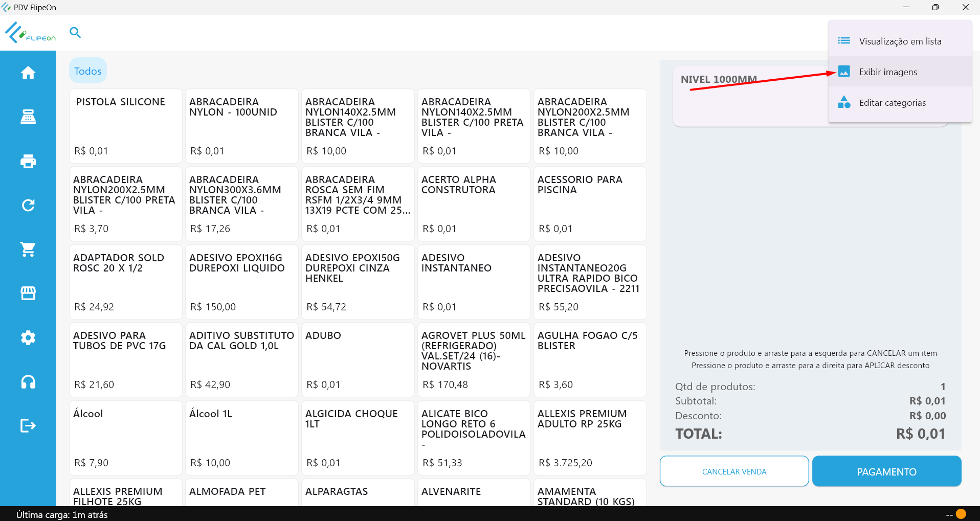Open the shopping cart sidebar icon
The width and height of the screenshot is (980, 521).
click(x=28, y=250)
